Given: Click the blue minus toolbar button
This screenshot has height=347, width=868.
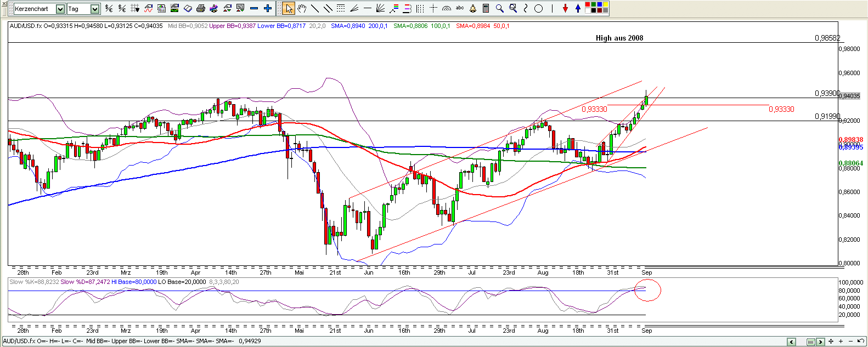Looking at the screenshot, I should point(253,9).
